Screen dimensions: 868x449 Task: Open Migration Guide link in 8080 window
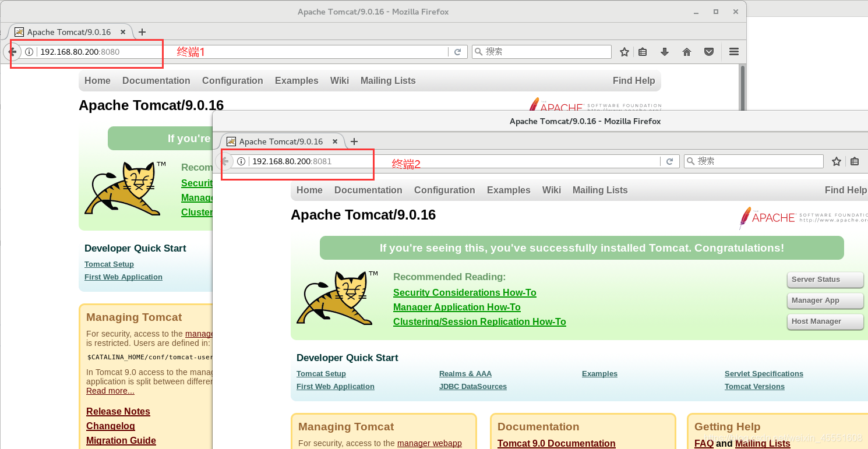click(x=121, y=441)
